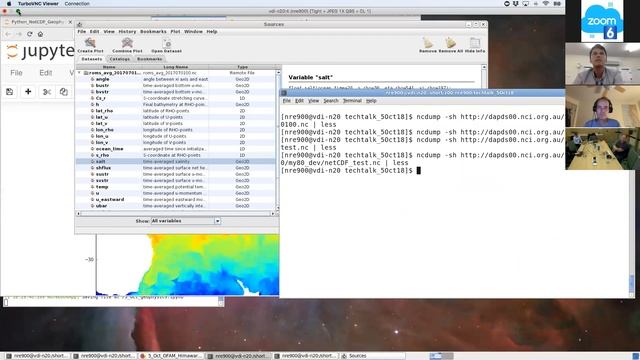Open the Window menu in Sources window
Screen dimensions: 640x360
[x=193, y=31]
